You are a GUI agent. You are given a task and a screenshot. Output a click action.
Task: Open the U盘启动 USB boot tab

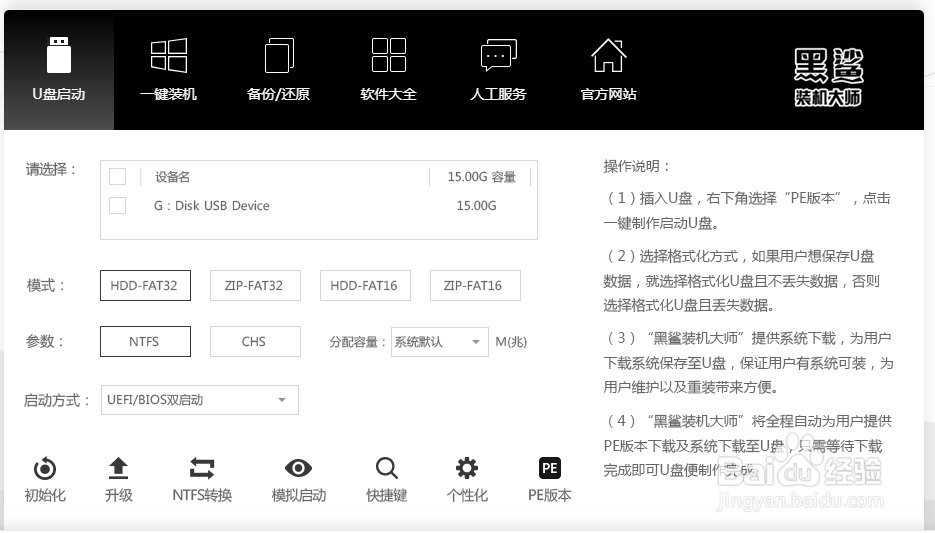[x=58, y=70]
